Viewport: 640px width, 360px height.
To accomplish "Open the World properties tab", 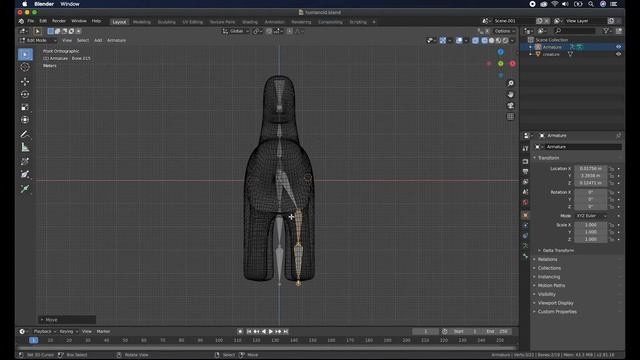I will pyautogui.click(x=525, y=202).
